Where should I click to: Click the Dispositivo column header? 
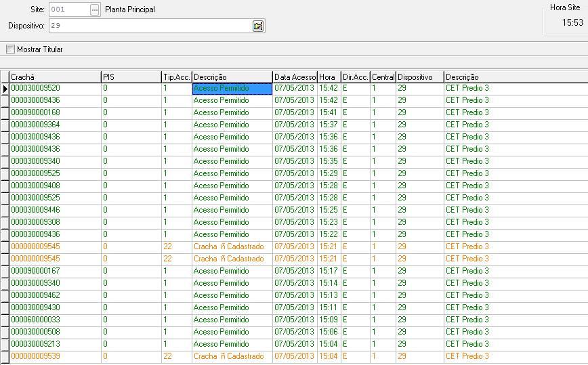click(x=420, y=77)
